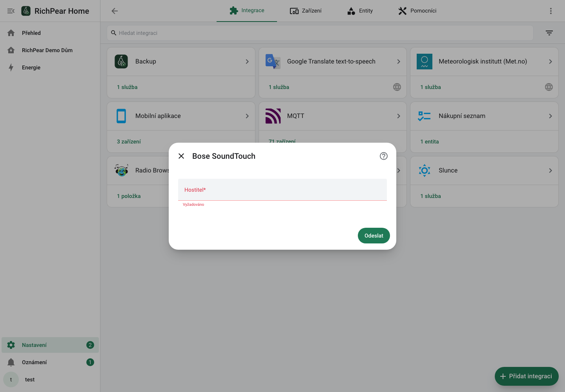Click the Přehled label in sidebar
565x392 pixels.
(x=31, y=33)
